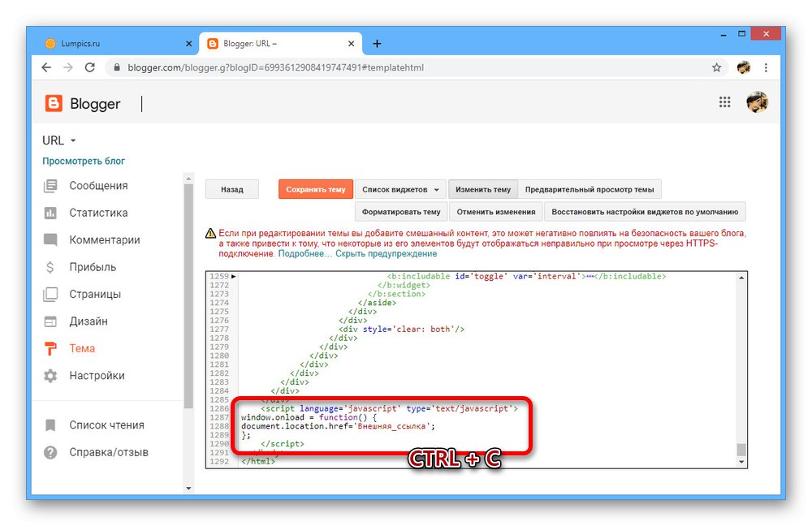
Task: Click Сохранить тему button
Action: (315, 189)
